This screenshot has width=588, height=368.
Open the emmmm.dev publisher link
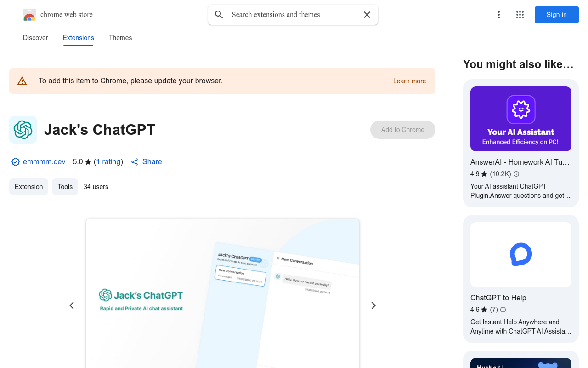pos(44,162)
